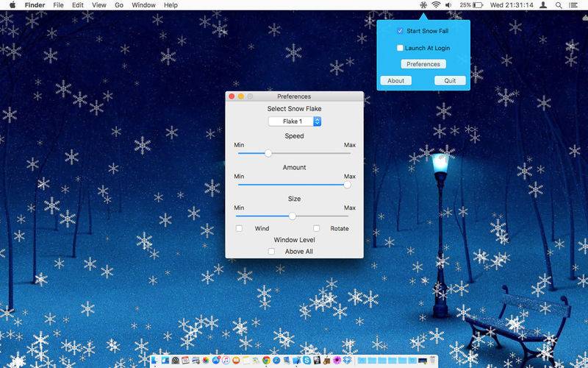588x368 pixels.
Task: Click the 25% battery indicator
Action: coord(471,5)
